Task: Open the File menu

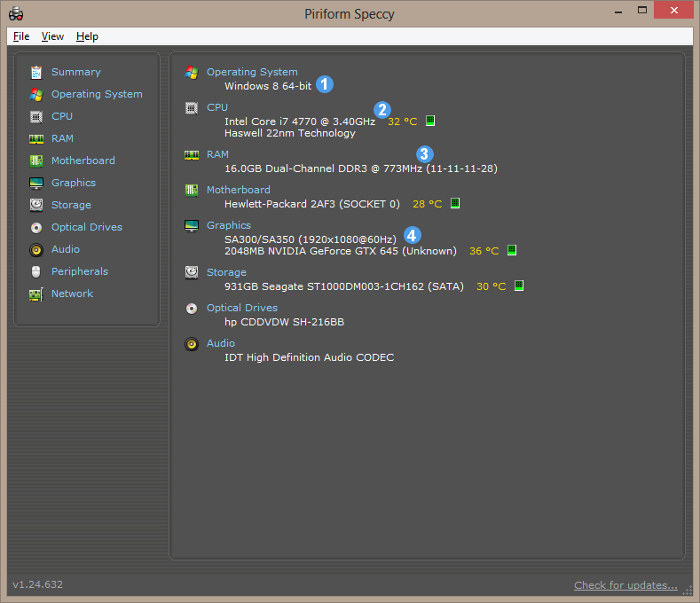Action: click(21, 36)
